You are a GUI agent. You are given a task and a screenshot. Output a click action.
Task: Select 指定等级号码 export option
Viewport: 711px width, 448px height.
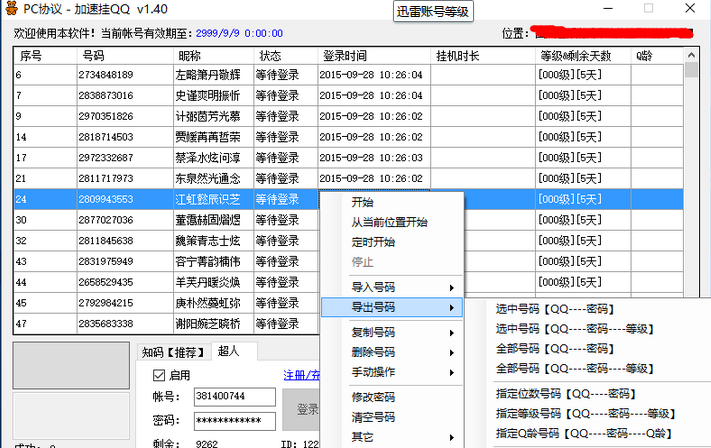(586, 414)
